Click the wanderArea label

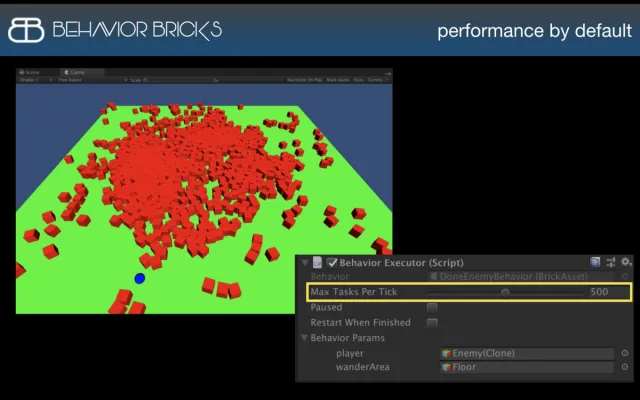click(362, 367)
